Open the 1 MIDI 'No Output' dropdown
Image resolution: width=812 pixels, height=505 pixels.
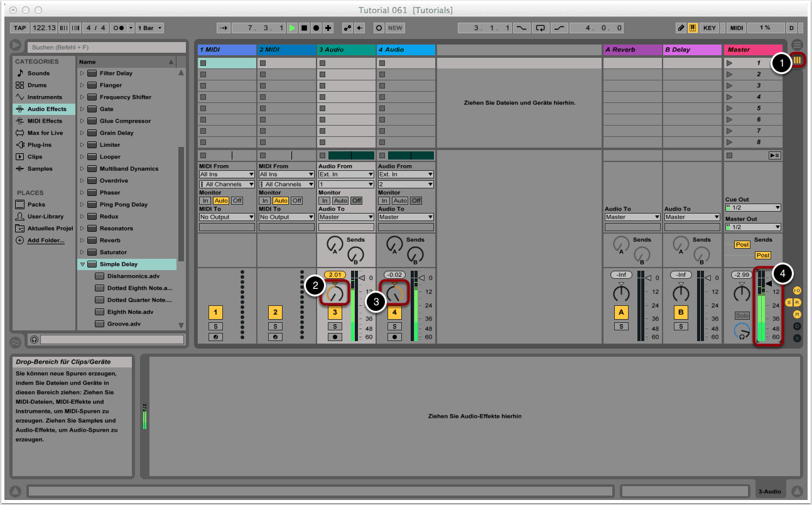click(227, 217)
